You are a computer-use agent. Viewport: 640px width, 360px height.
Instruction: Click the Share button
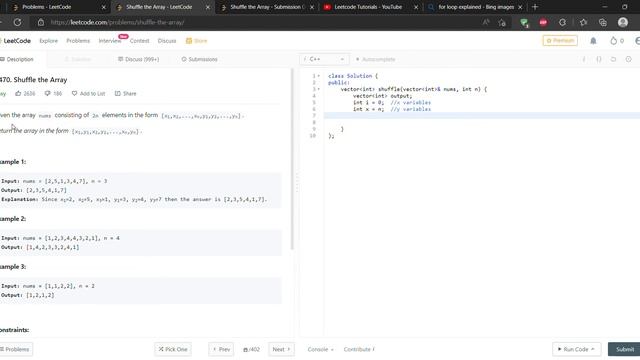(x=126, y=93)
